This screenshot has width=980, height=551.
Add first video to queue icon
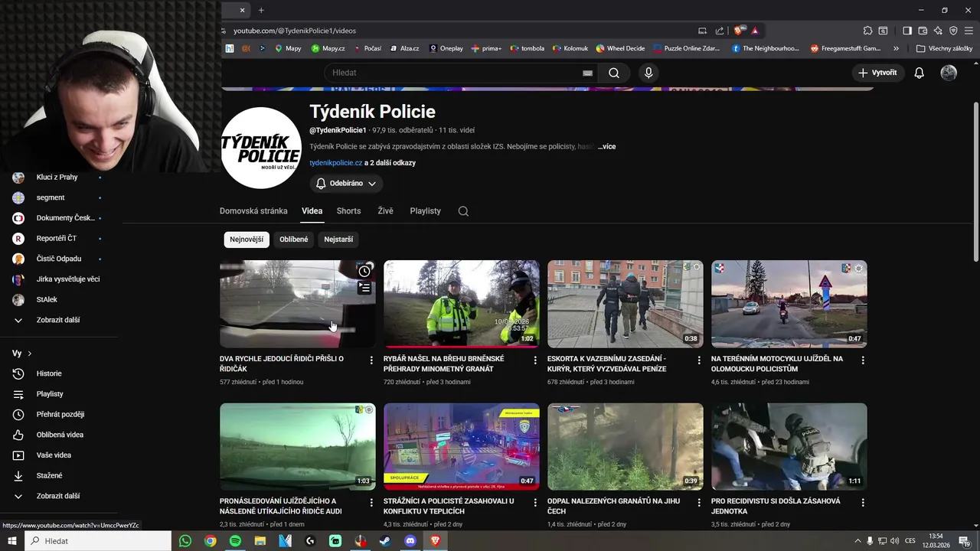[364, 288]
